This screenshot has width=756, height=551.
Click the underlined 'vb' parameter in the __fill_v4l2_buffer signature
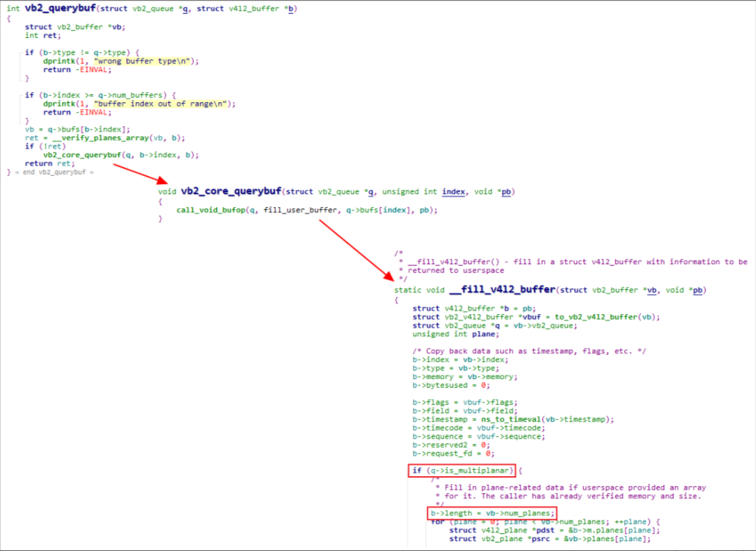(651, 290)
